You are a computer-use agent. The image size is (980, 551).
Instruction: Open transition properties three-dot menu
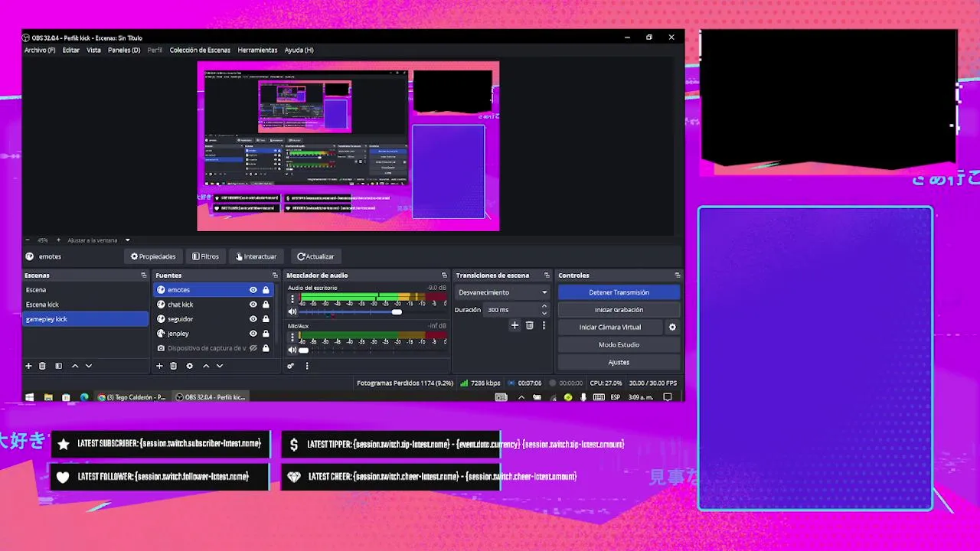[544, 325]
